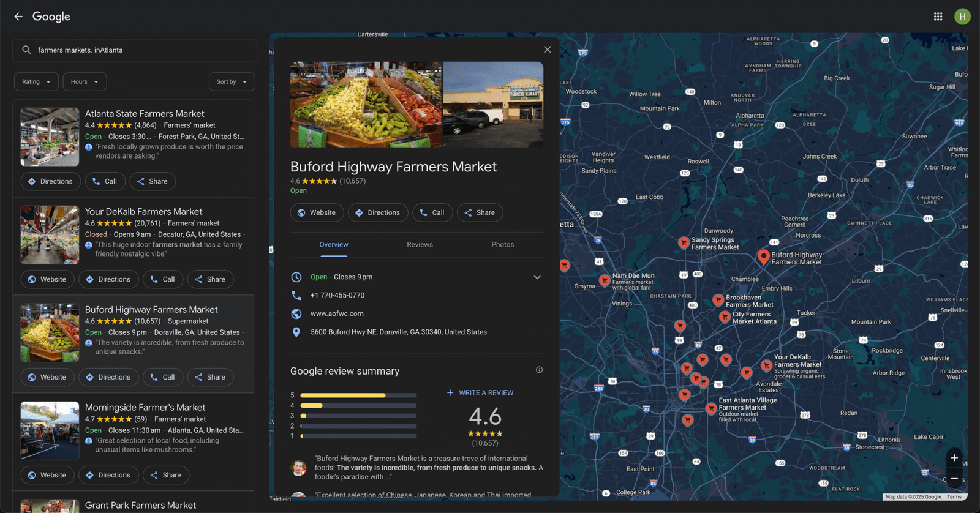Image resolution: width=980 pixels, height=513 pixels.
Task: Open the Hours filter dropdown
Action: tap(85, 82)
